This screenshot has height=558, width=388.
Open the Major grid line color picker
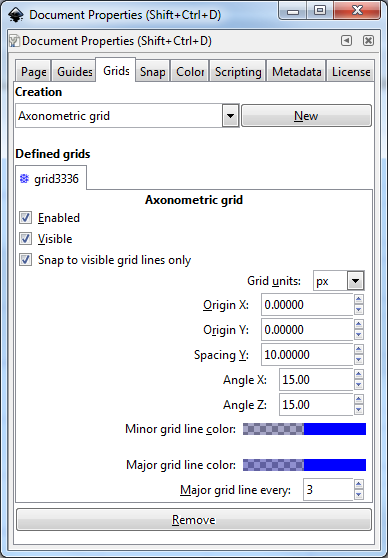(x=304, y=465)
